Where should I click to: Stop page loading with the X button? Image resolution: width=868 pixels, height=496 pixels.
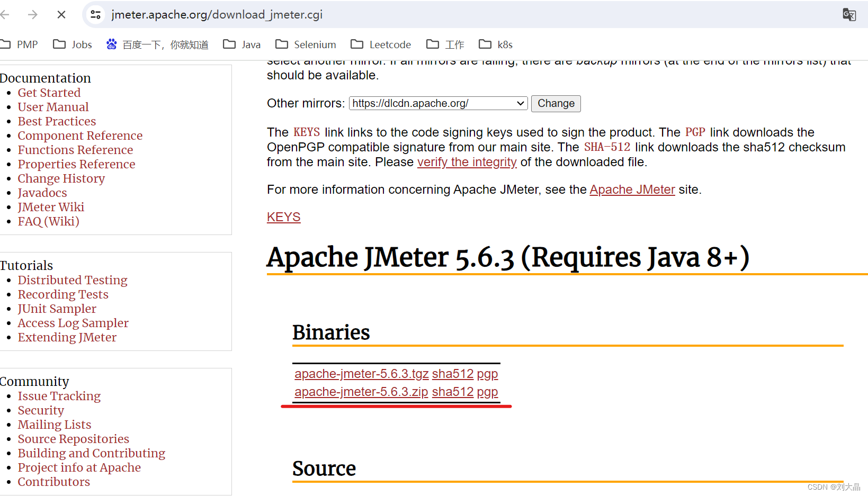61,14
